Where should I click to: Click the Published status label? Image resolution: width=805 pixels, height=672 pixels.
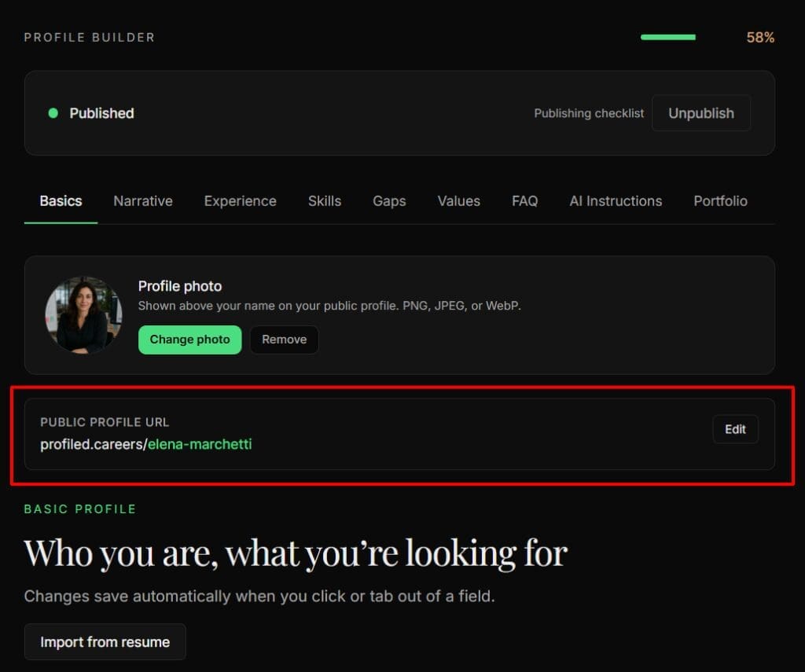click(101, 113)
